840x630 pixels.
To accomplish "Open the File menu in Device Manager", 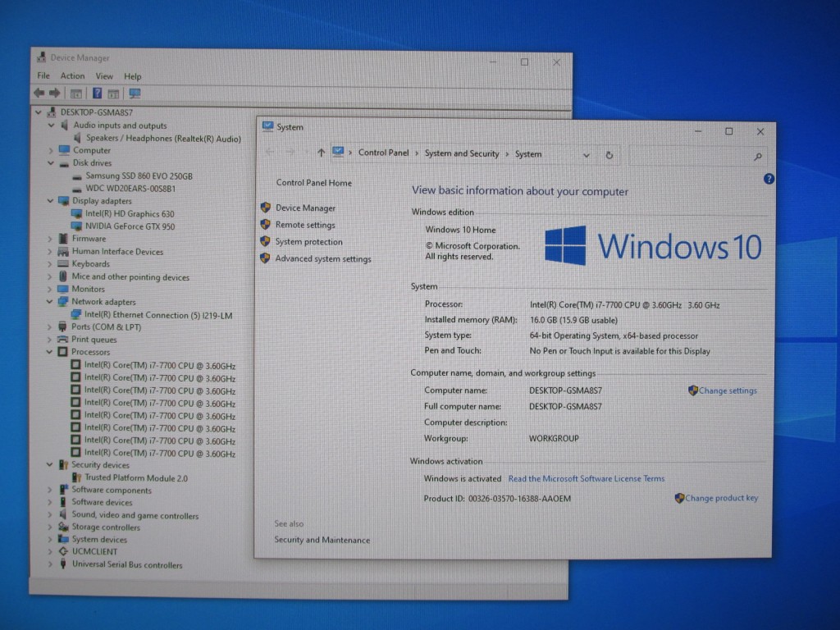I will pos(43,75).
